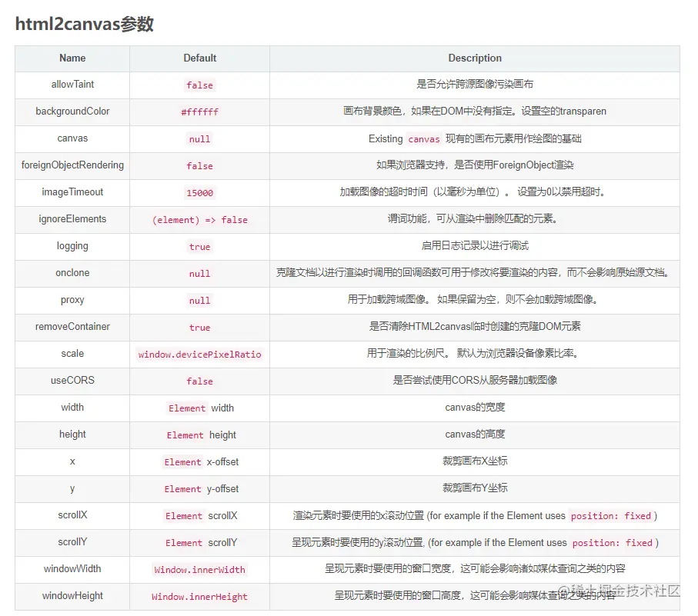Viewport: 698px width, 616px height.
Task: Select the 'backgroundColor' name cell
Action: (72, 112)
